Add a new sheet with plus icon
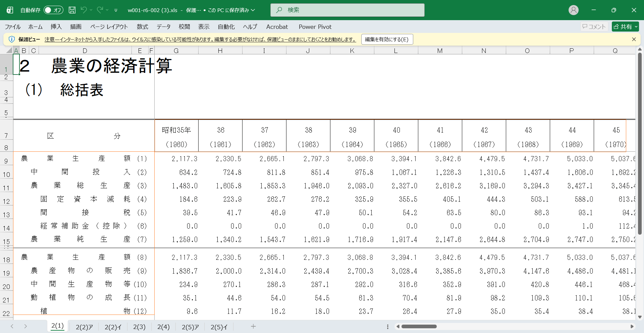Viewport: 644px width, 333px height. [253, 326]
